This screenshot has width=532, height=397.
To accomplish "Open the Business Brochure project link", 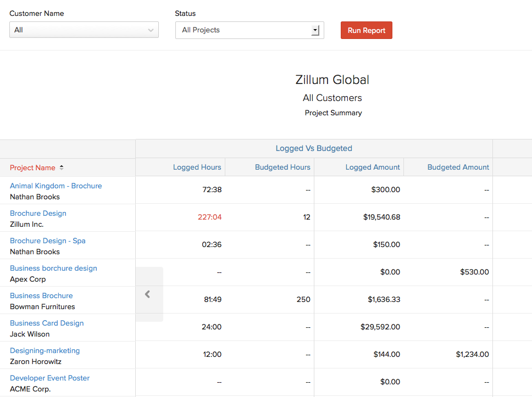I will coord(41,296).
